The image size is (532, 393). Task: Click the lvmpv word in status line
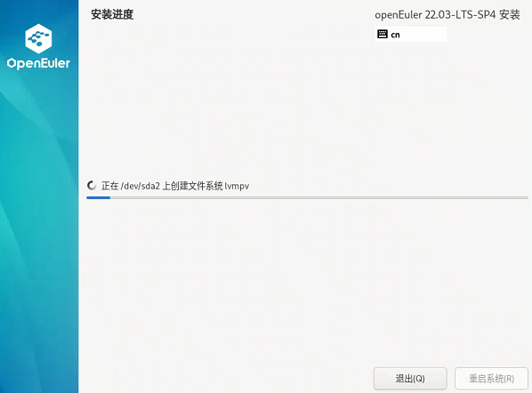237,186
